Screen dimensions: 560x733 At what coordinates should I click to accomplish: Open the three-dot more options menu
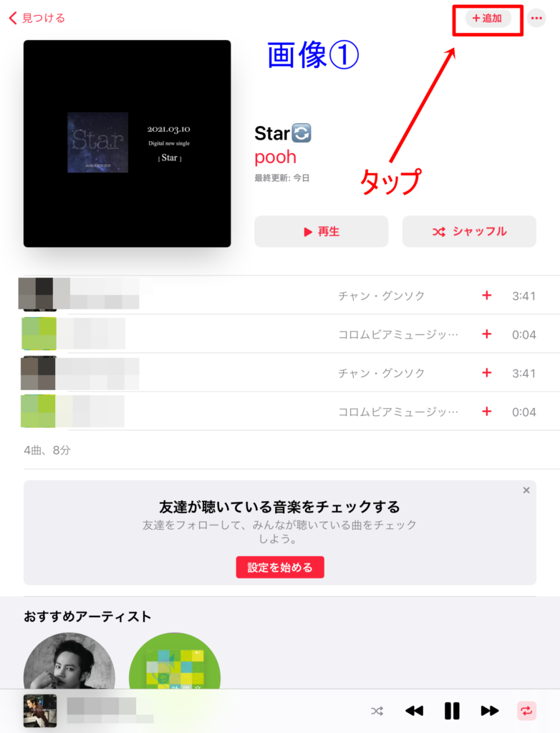(x=536, y=18)
